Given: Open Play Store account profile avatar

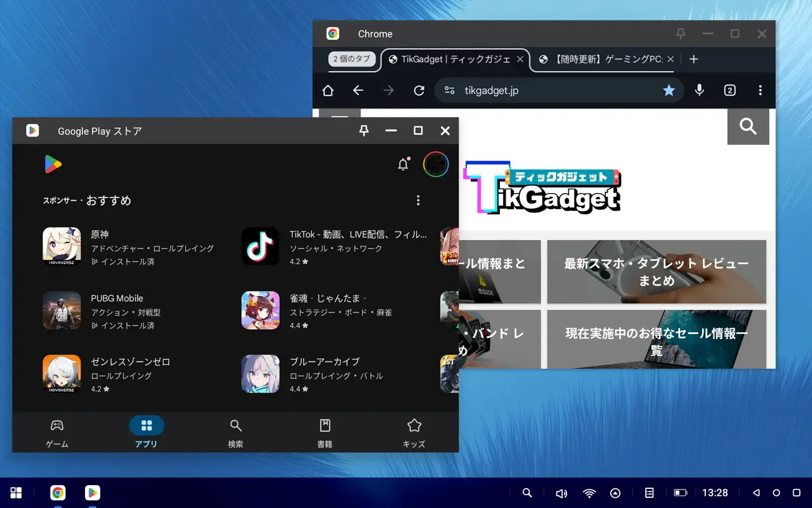Looking at the screenshot, I should click(436, 165).
